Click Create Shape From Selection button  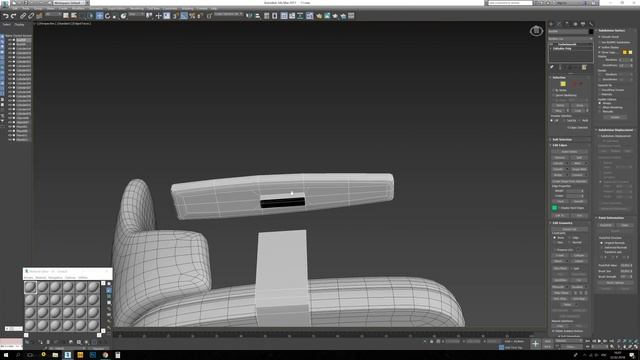click(570, 181)
